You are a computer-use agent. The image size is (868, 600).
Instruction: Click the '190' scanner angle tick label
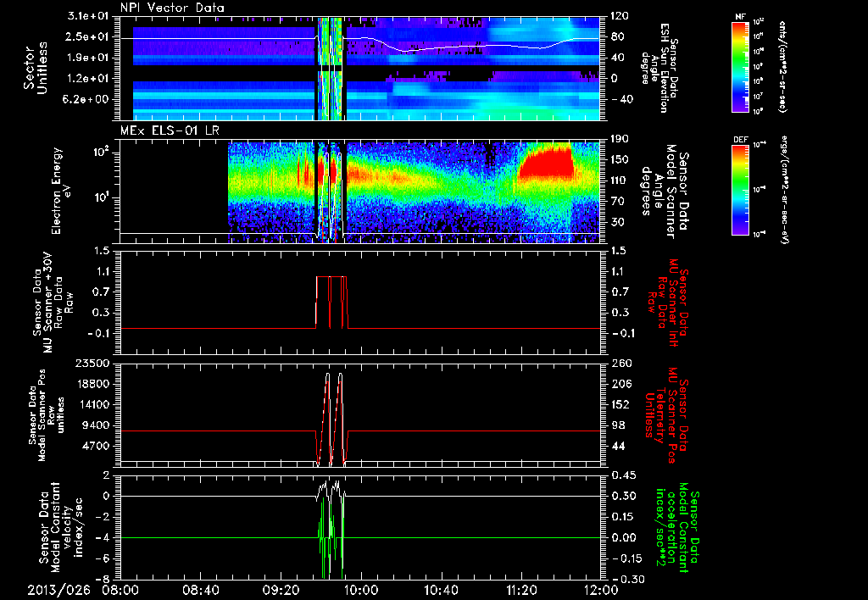click(x=620, y=139)
